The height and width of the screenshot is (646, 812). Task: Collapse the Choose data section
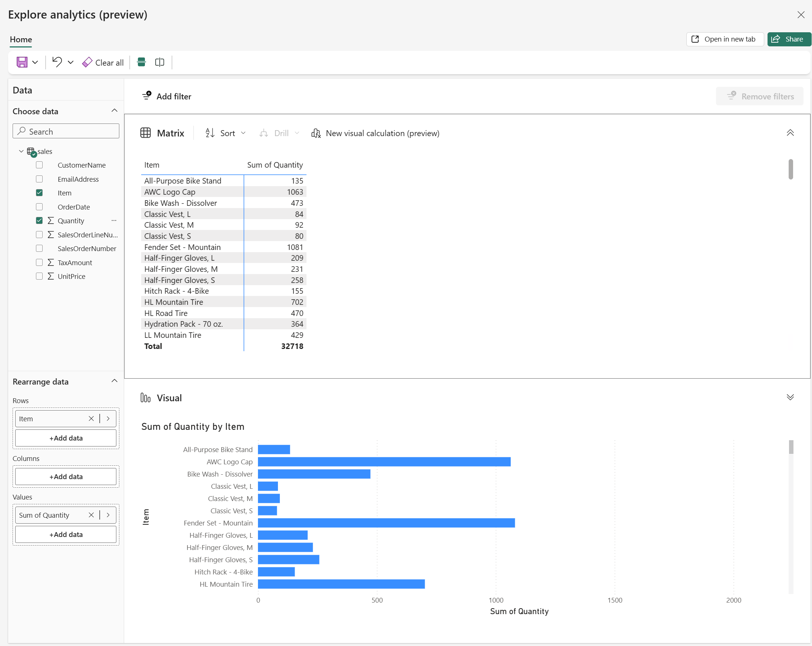114,111
